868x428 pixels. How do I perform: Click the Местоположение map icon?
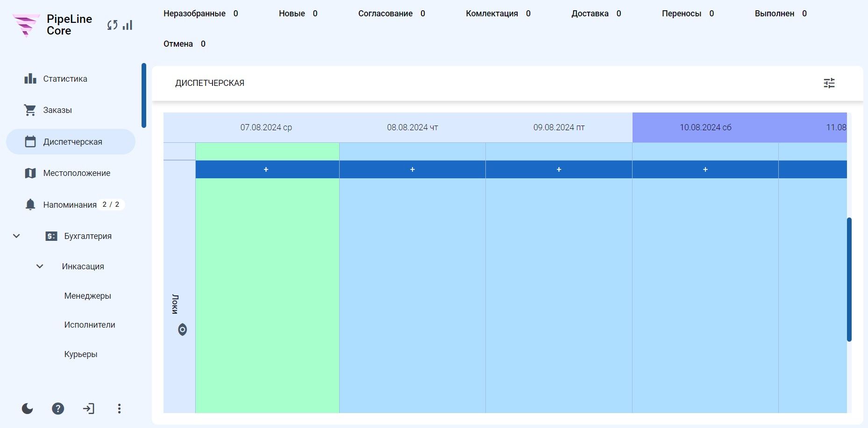30,173
